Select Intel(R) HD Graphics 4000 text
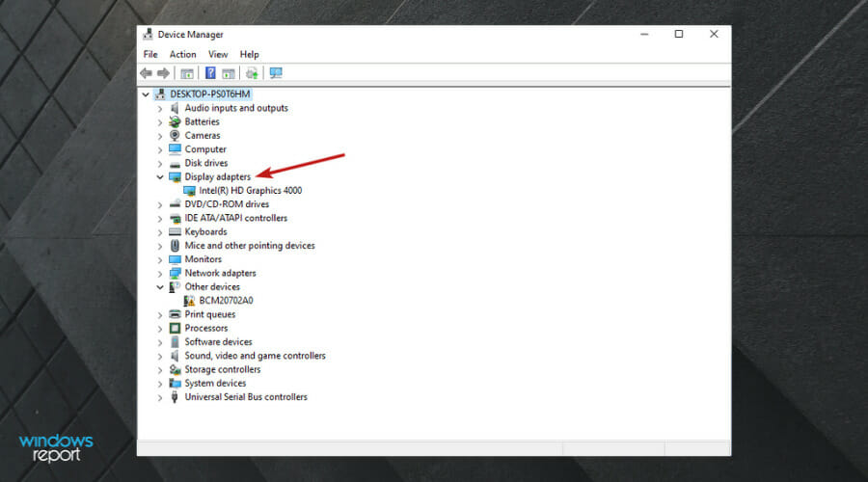The width and height of the screenshot is (868, 482). (251, 190)
